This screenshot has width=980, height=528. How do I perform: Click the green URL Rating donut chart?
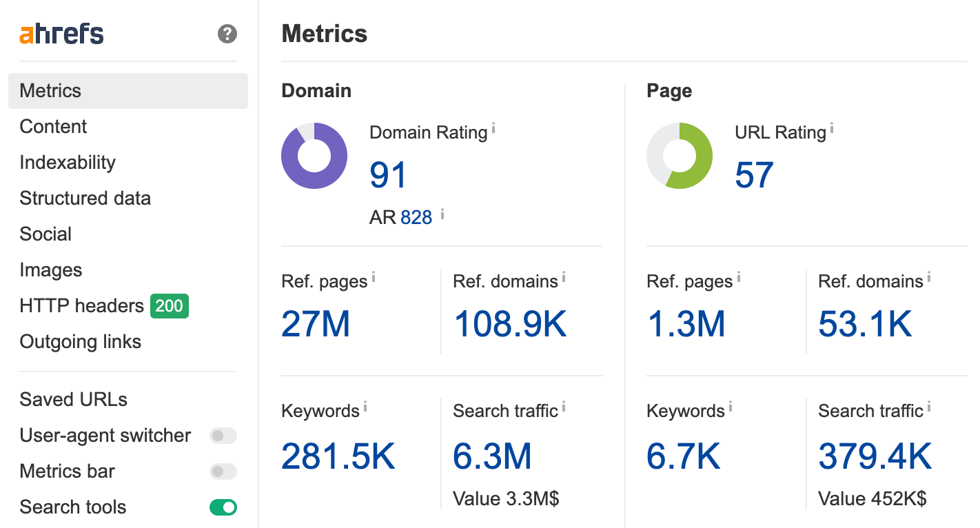pos(680,156)
